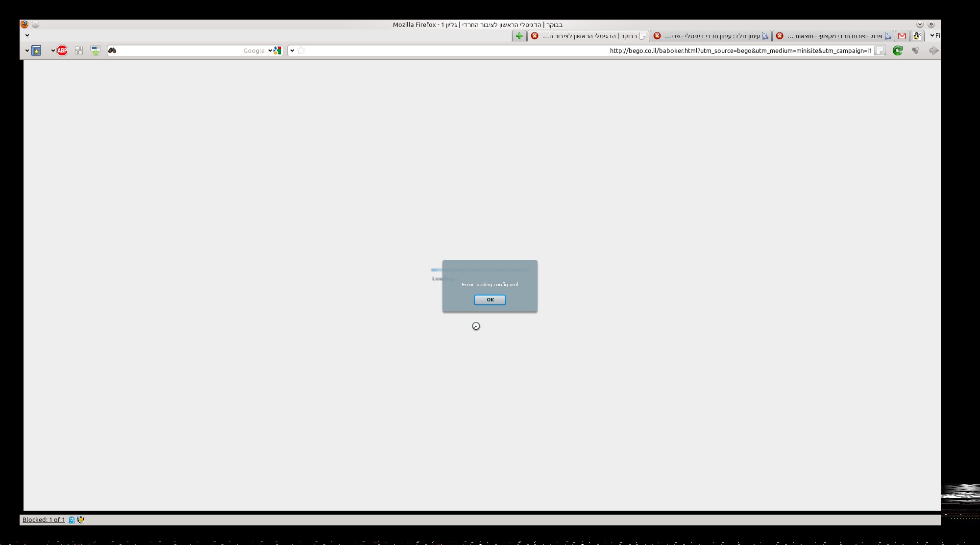This screenshot has height=545, width=980.
Task: Click the Google search input field
Action: pos(186,50)
